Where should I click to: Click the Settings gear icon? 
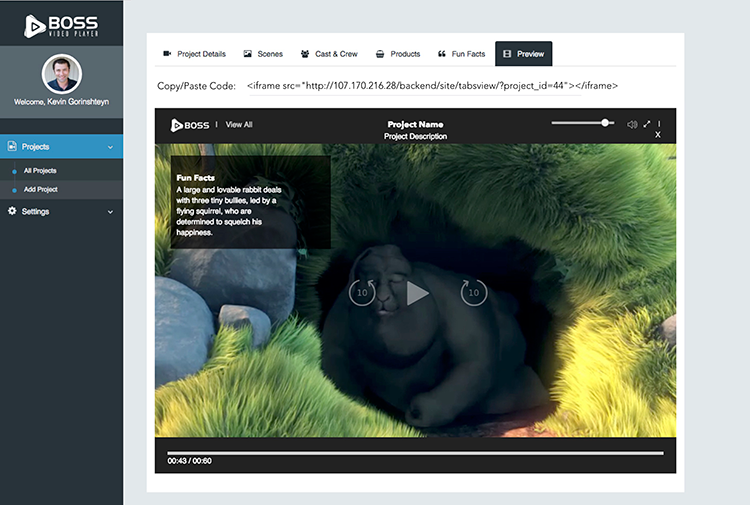(x=12, y=211)
